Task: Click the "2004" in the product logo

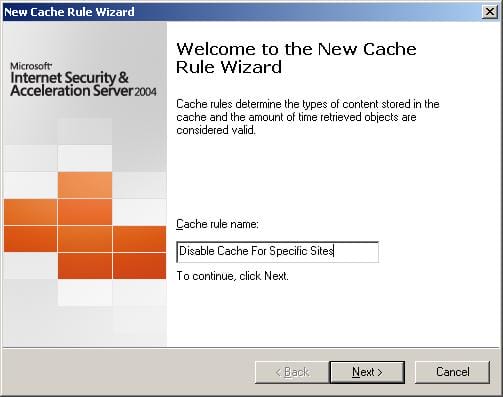Action: (145, 92)
